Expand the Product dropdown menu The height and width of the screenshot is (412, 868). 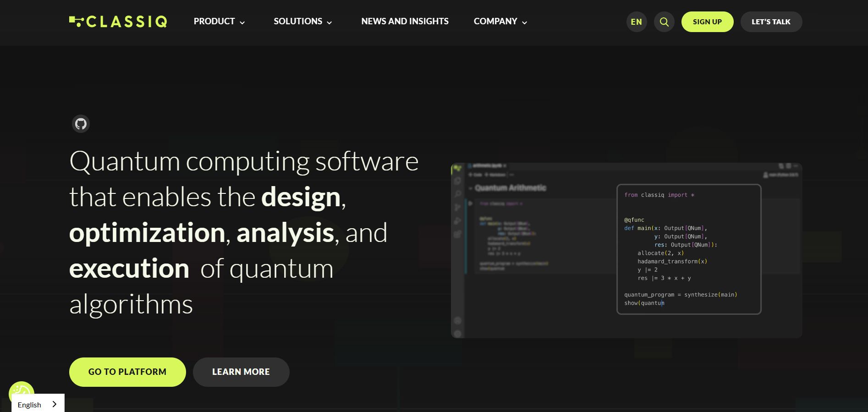point(219,22)
